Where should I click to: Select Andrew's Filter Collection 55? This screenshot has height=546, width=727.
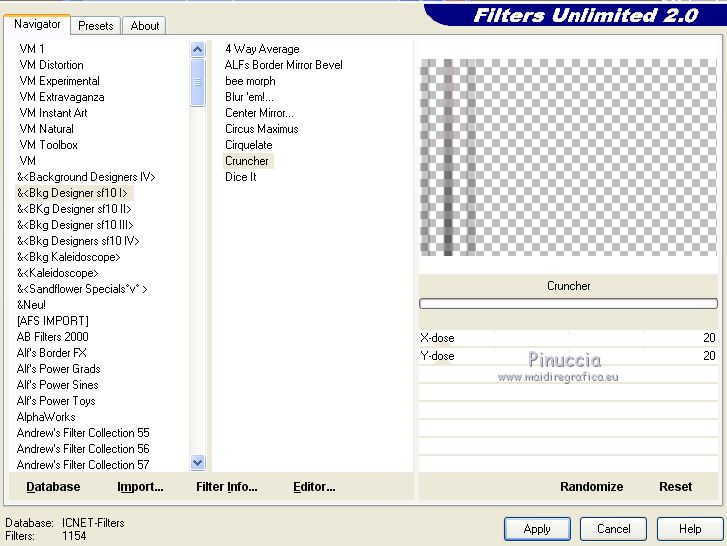(83, 433)
